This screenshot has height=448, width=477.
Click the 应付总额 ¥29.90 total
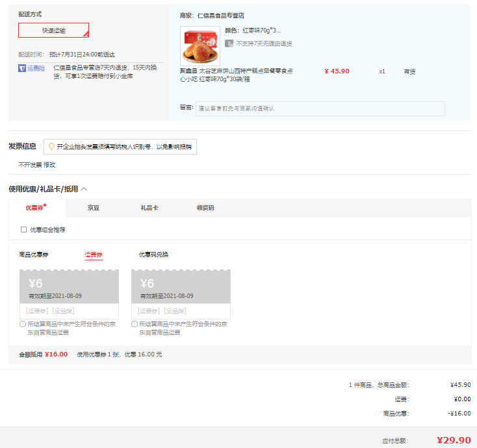point(454,440)
